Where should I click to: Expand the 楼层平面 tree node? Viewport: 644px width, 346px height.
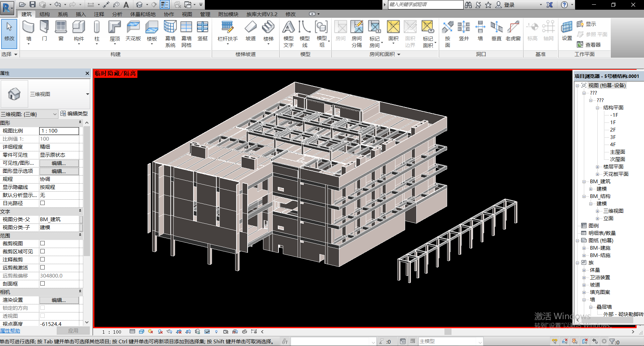(597, 167)
